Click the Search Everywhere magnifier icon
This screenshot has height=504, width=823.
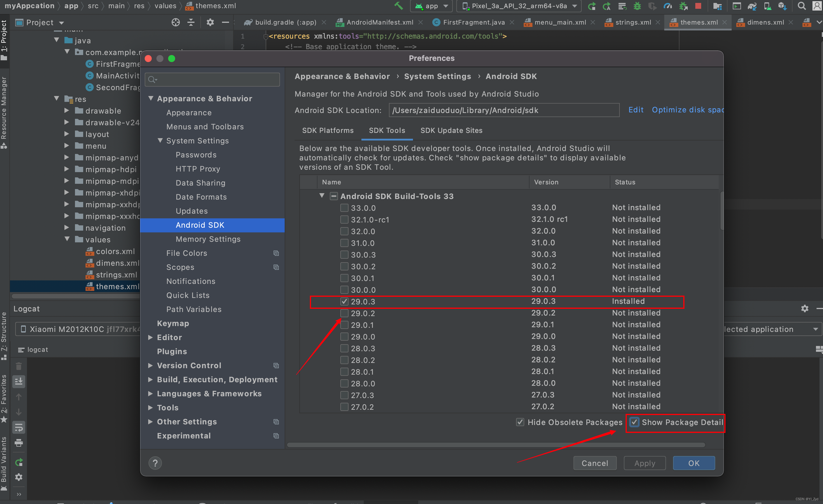click(801, 6)
